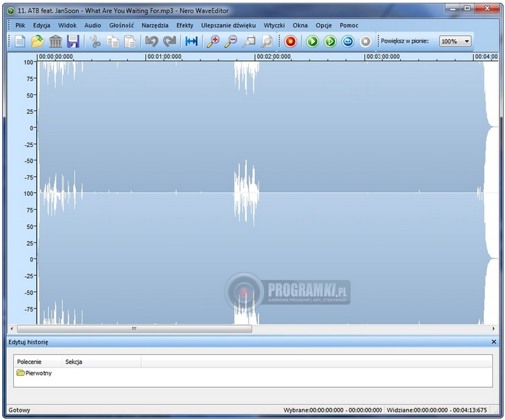505x420 pixels.
Task: Click the Sekcja column header
Action: tap(101, 362)
